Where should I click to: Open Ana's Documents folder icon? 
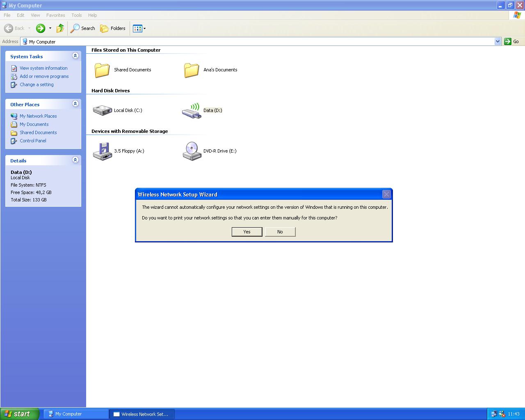192,70
